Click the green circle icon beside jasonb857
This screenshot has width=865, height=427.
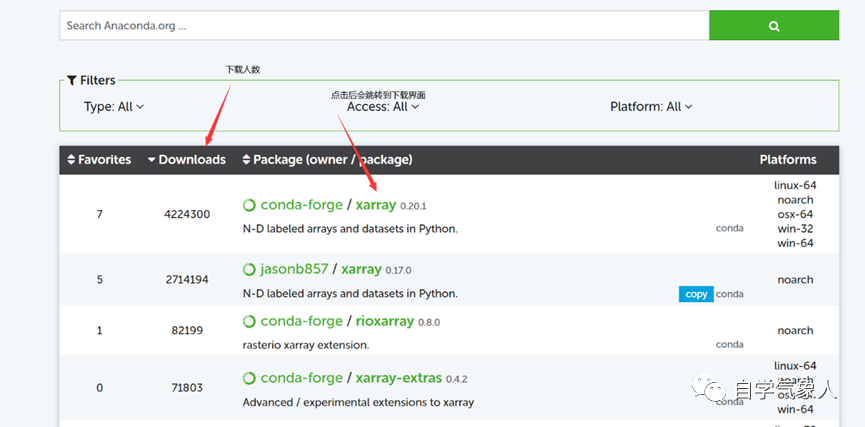coord(249,270)
